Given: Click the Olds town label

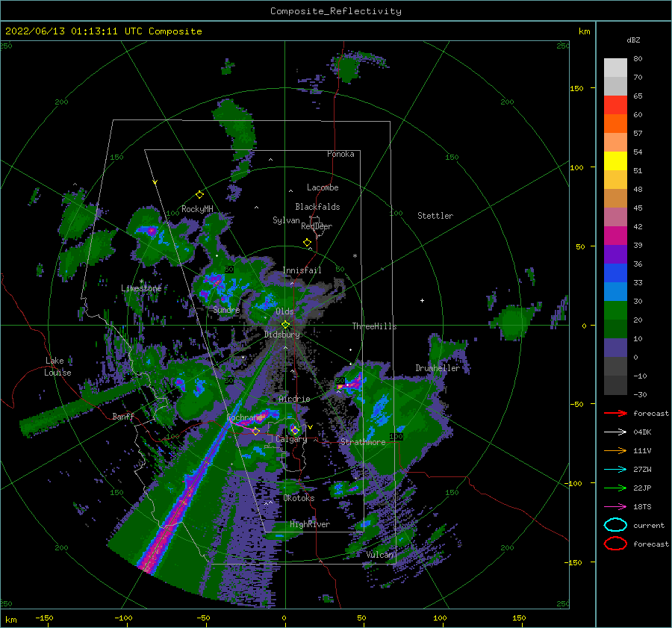Looking at the screenshot, I should point(284,311).
